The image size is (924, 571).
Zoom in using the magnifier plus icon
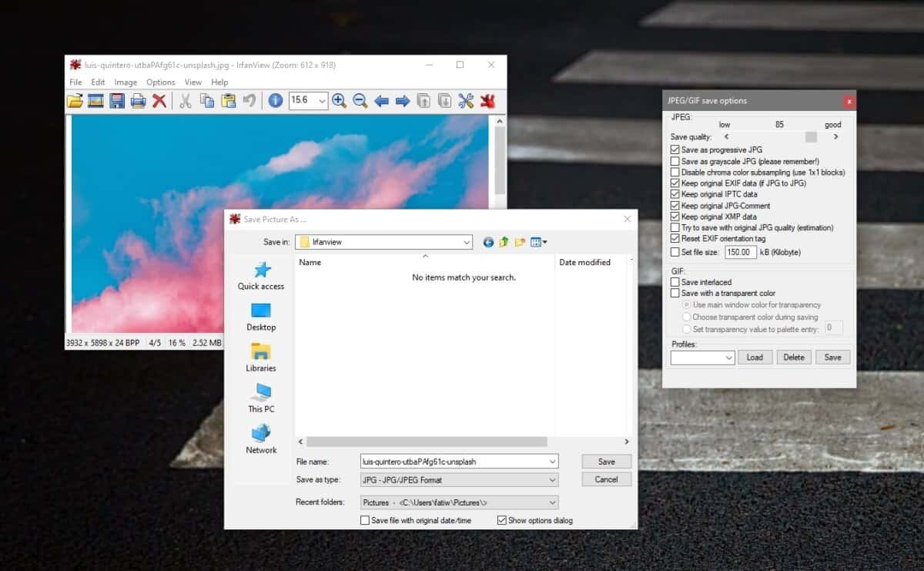click(339, 100)
